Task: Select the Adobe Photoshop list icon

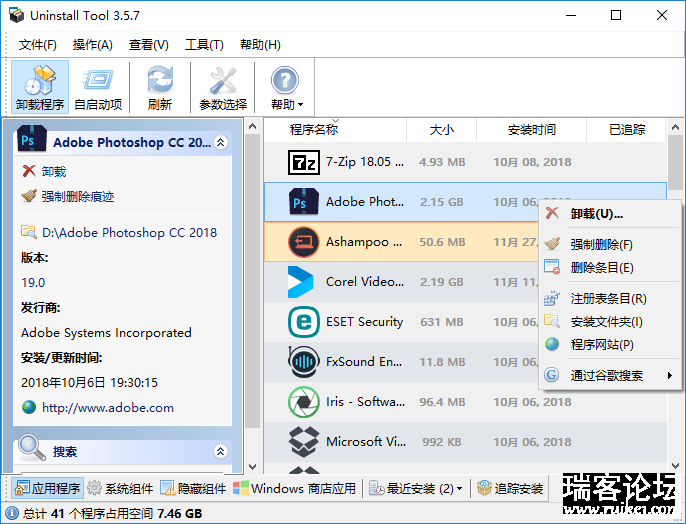Action: click(x=304, y=202)
